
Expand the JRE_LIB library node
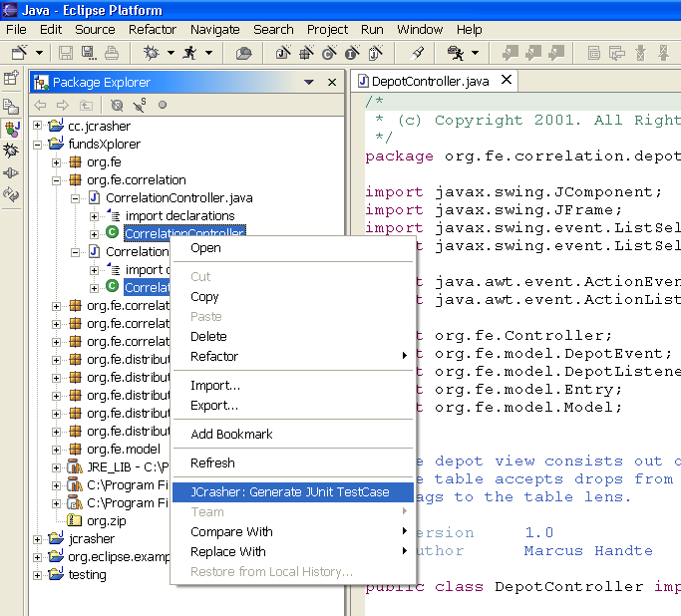(x=56, y=467)
